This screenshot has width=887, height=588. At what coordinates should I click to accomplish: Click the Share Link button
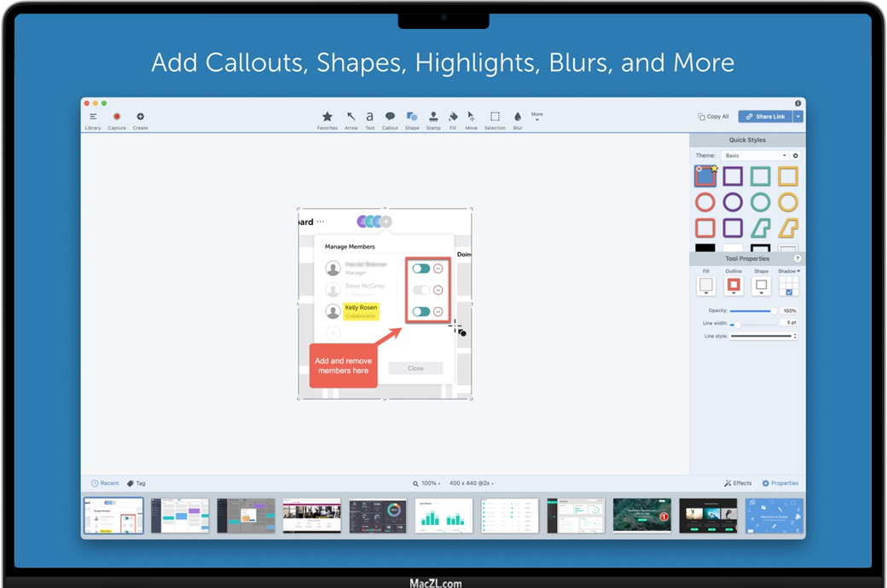click(x=765, y=117)
